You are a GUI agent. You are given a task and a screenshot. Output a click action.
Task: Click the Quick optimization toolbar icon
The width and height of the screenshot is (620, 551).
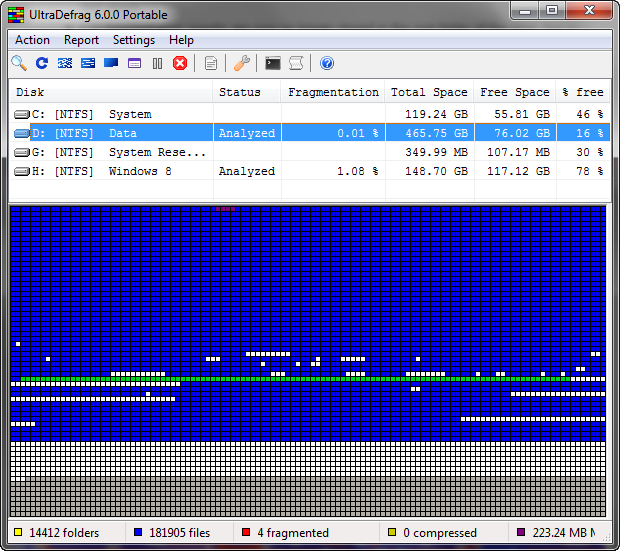88,63
